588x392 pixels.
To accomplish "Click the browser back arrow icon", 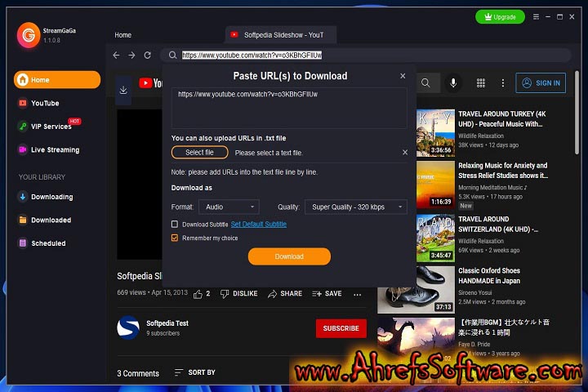I will [116, 56].
